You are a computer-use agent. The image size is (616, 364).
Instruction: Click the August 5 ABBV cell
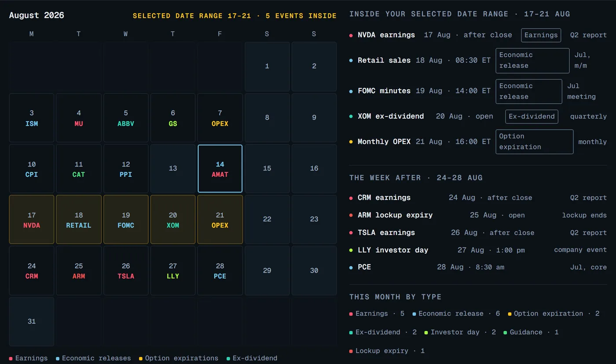[x=126, y=118]
